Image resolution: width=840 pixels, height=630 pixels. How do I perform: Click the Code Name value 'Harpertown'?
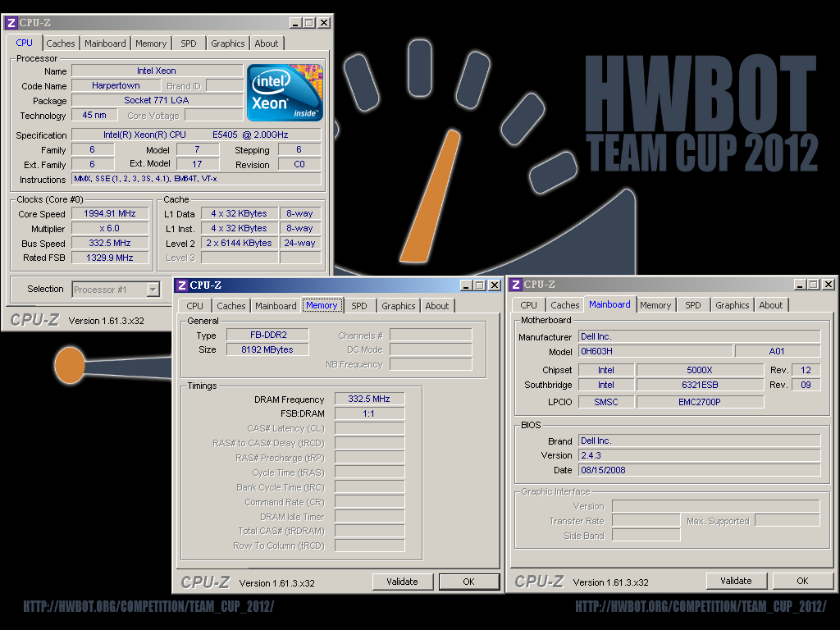point(116,85)
